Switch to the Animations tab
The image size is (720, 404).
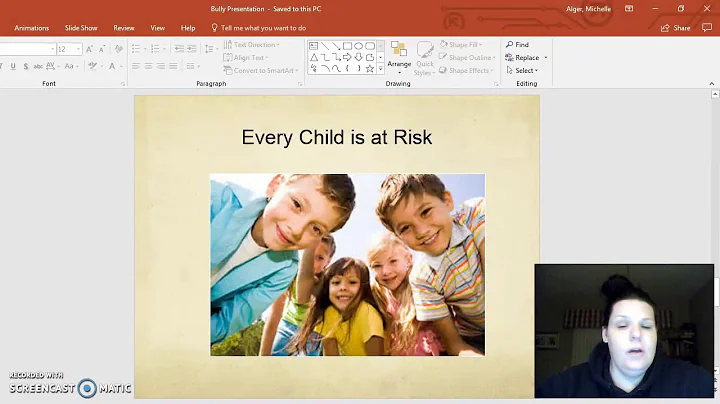coord(32,28)
